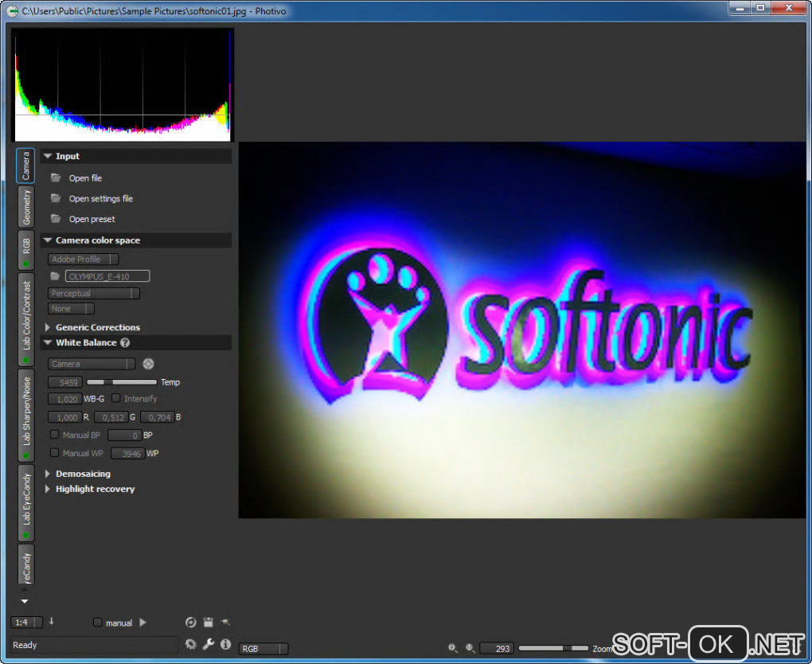Collapse the Camera color space section

click(48, 240)
